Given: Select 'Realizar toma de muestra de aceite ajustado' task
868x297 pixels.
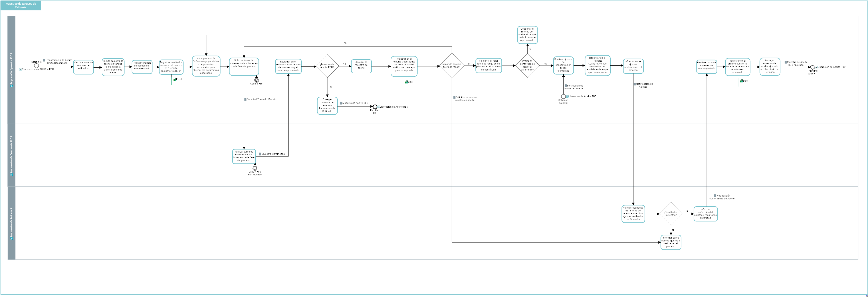Looking at the screenshot, I should (707, 66).
